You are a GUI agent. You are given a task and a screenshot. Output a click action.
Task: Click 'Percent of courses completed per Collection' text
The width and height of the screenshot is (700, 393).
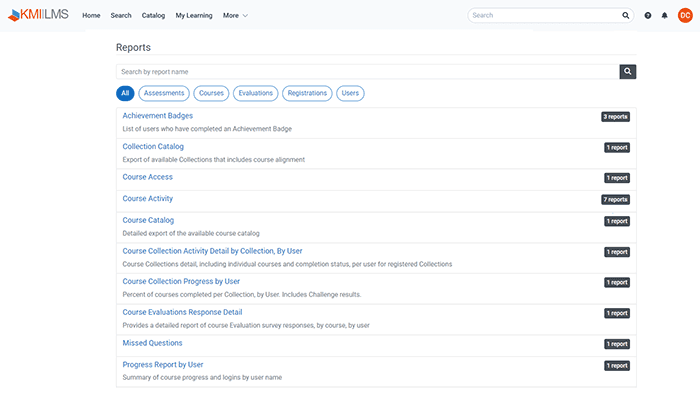click(x=242, y=295)
